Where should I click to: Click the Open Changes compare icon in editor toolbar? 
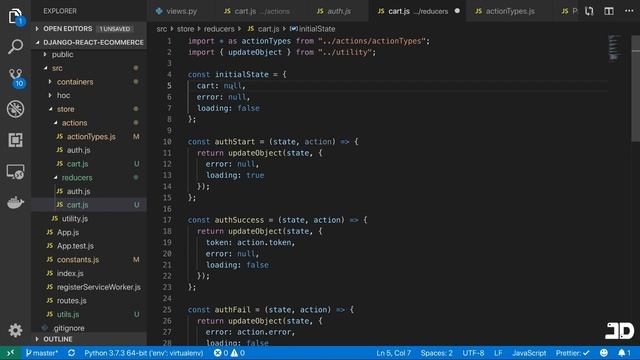(x=589, y=11)
